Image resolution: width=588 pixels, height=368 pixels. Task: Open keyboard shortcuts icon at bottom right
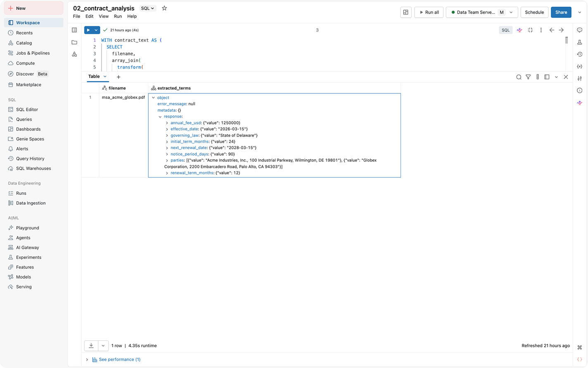(580, 347)
